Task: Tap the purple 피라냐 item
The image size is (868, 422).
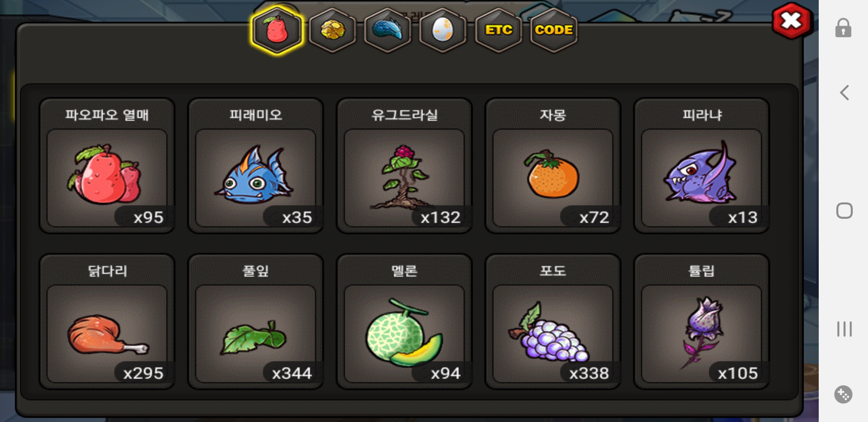Action: tap(701, 166)
